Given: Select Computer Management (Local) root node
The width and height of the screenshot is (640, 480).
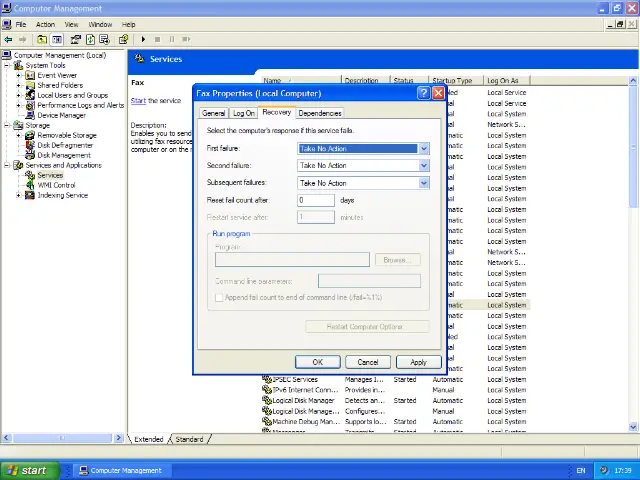Looking at the screenshot, I should click(60, 55).
